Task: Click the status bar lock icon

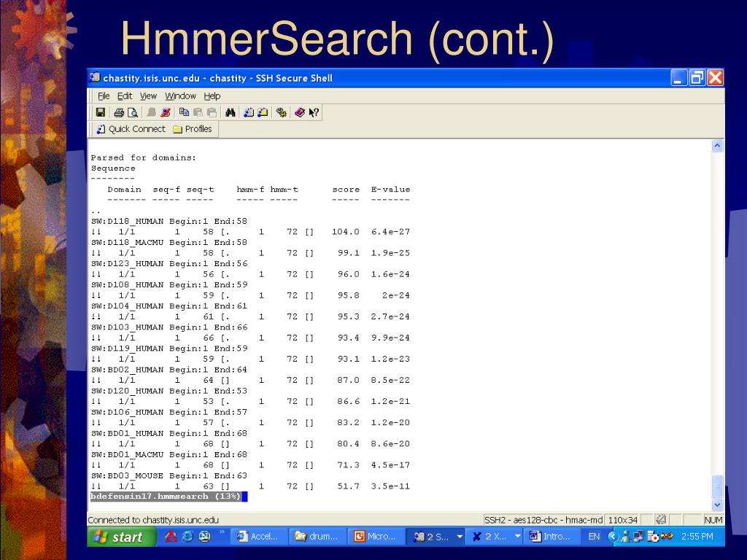Action: click(x=660, y=520)
